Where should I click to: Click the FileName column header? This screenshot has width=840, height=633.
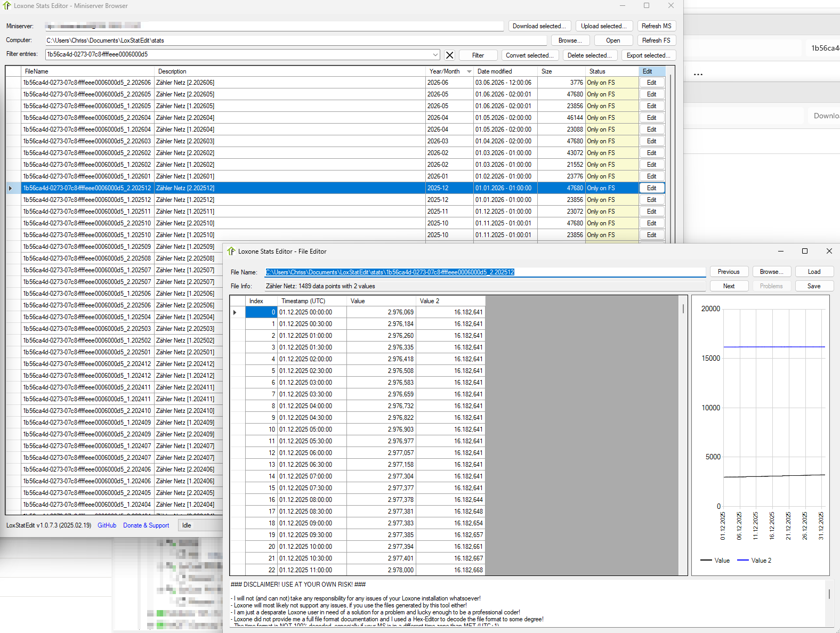pyautogui.click(x=88, y=71)
